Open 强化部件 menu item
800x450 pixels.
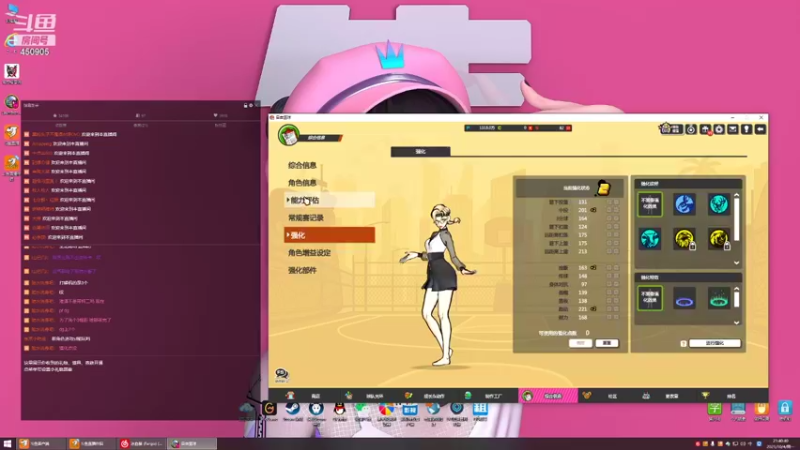point(303,270)
